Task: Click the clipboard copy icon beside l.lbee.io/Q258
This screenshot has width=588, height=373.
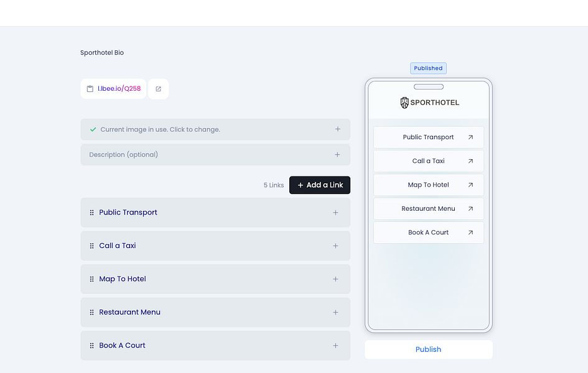Action: (89, 88)
